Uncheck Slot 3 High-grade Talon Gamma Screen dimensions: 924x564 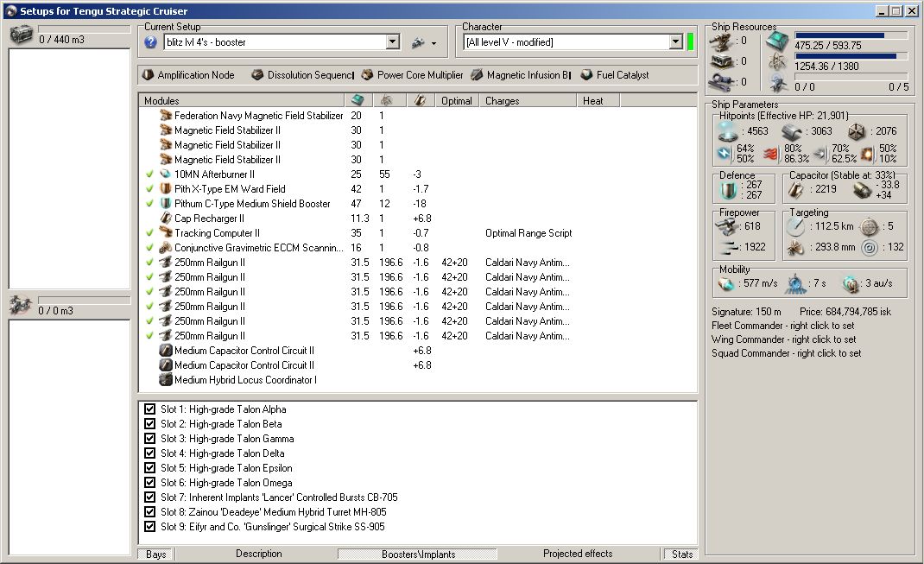coord(149,439)
